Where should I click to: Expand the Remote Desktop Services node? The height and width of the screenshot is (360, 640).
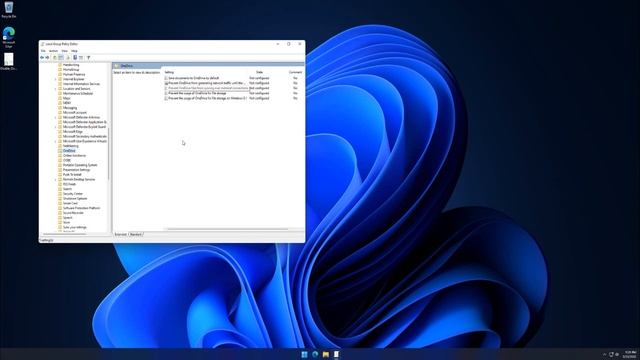pos(56,179)
